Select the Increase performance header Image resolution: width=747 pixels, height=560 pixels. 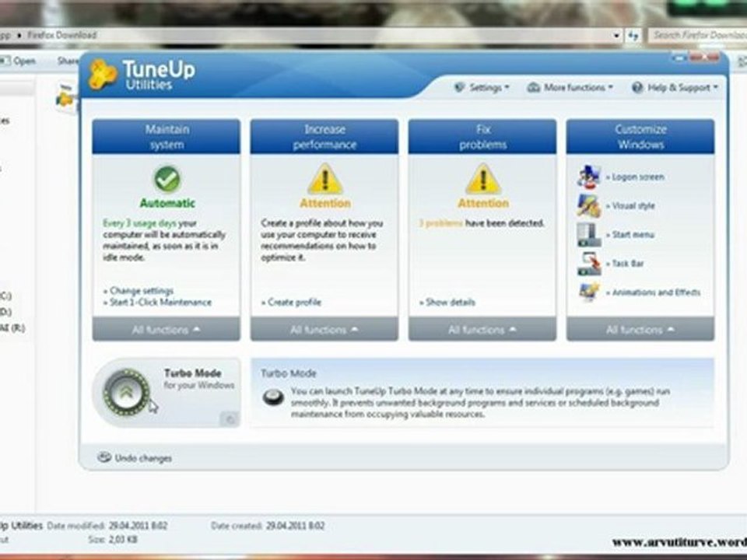[324, 137]
